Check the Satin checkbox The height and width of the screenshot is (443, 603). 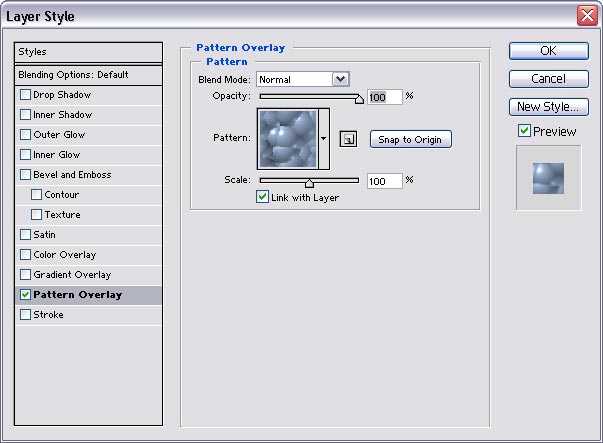coord(25,235)
